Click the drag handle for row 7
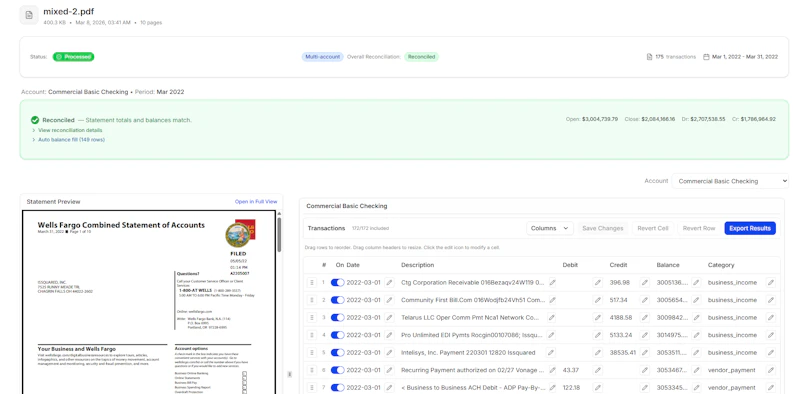This screenshot has height=394, width=800. click(x=312, y=388)
